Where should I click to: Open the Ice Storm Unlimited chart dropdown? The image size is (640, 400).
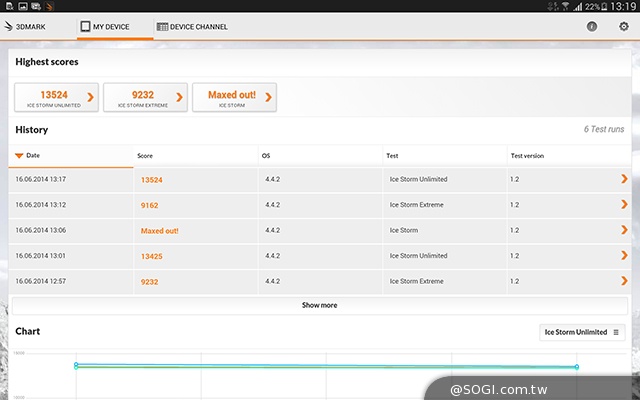pyautogui.click(x=581, y=332)
